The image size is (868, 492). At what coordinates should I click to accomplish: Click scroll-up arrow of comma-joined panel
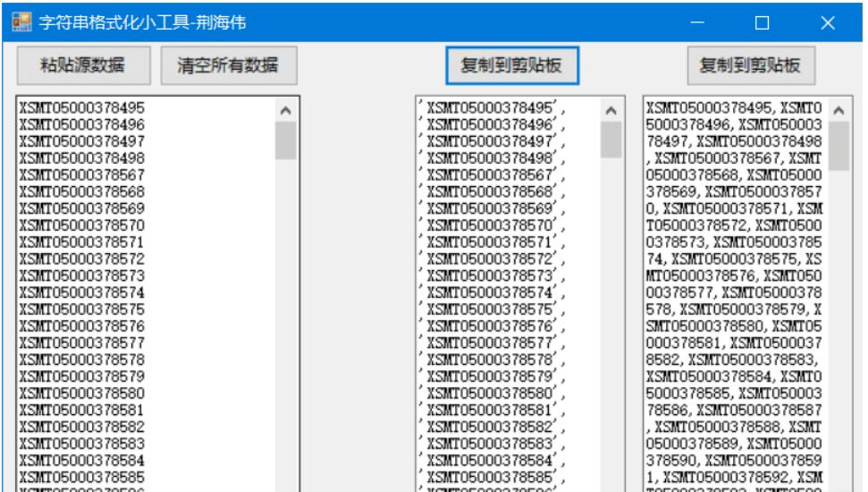click(839, 110)
